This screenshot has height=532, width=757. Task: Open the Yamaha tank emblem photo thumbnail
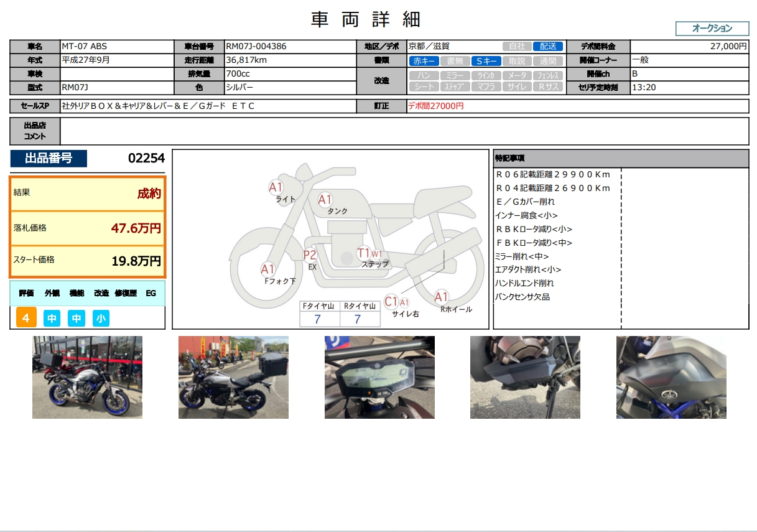click(671, 377)
